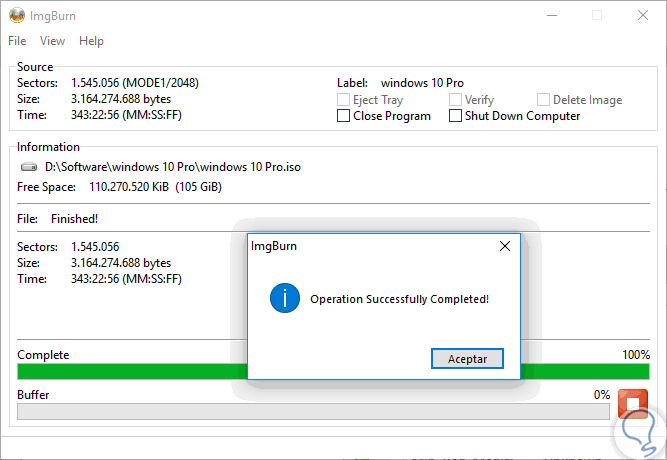The image size is (667, 460).
Task: Click the dialog title 'ImgBurn'
Action: pos(274,246)
